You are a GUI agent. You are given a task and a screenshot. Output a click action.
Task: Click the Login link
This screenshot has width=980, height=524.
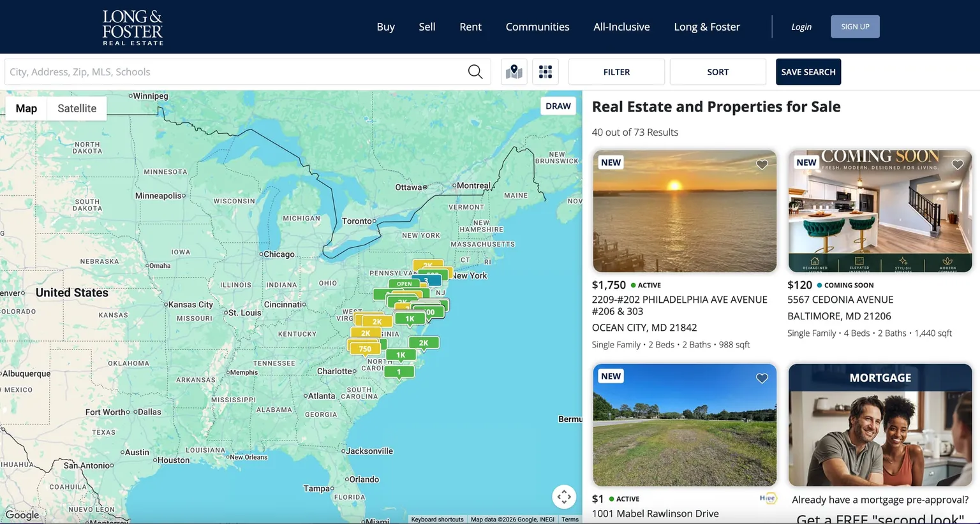click(801, 27)
